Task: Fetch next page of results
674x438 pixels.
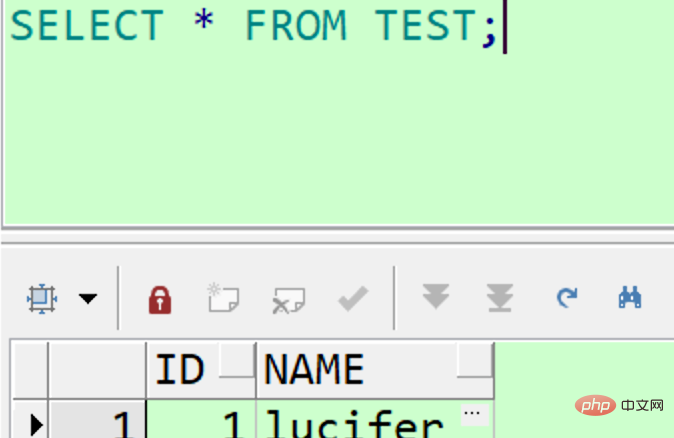Action: pyautogui.click(x=436, y=296)
